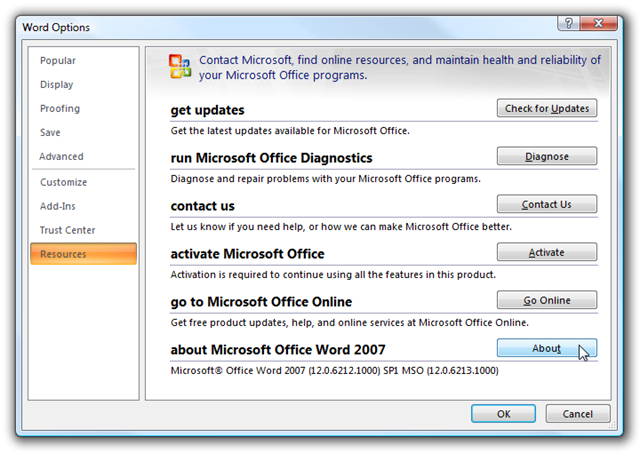The height and width of the screenshot is (453, 640).
Task: Select the highlighted Resources category
Action: pyautogui.click(x=83, y=254)
